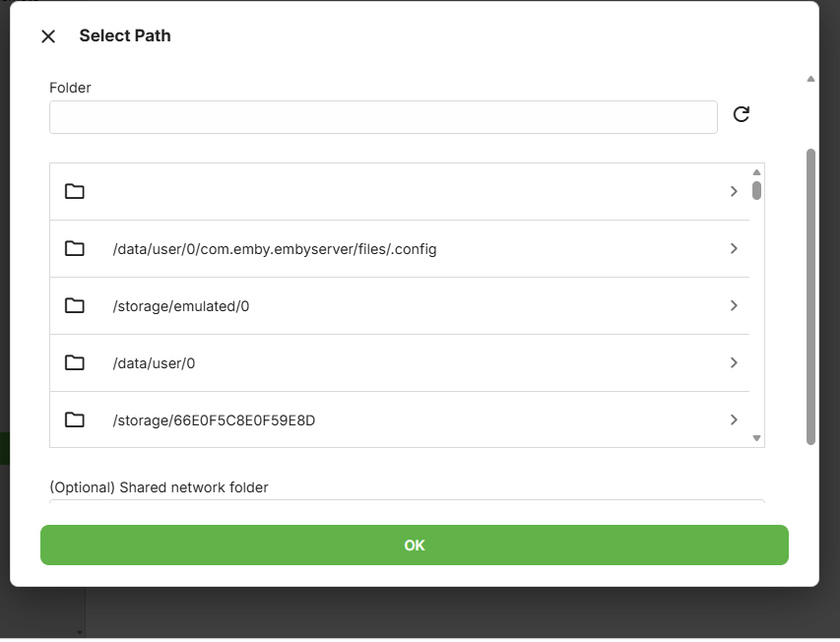Click folder icon beside embyserver .config path
The width and height of the screenshot is (840, 642).
click(x=75, y=248)
